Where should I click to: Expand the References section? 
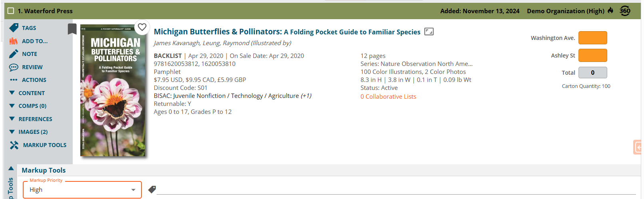click(x=31, y=119)
